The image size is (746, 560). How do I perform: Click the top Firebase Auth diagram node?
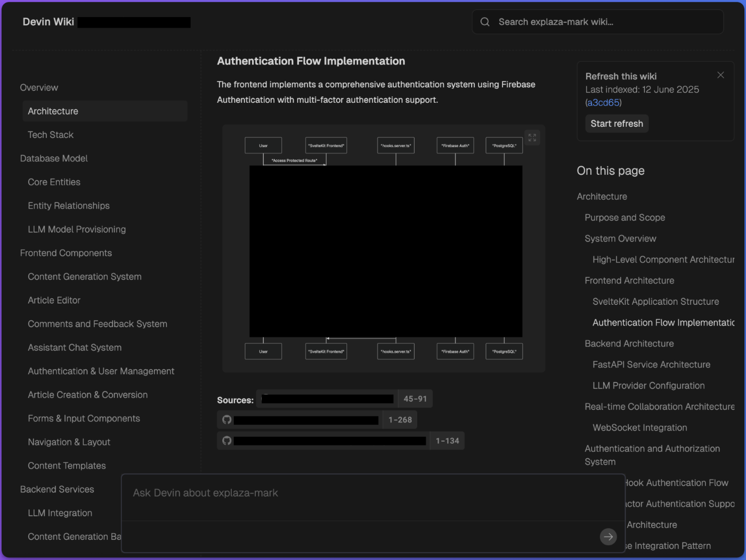[455, 145]
